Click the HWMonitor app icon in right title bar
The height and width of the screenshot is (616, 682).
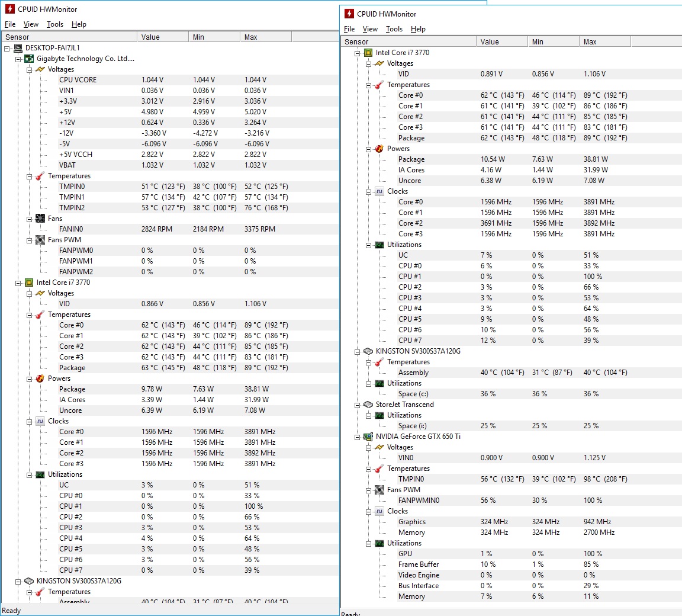pyautogui.click(x=349, y=14)
